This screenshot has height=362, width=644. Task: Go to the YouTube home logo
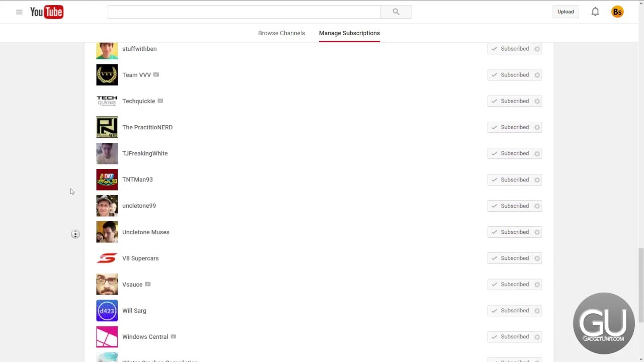[47, 12]
